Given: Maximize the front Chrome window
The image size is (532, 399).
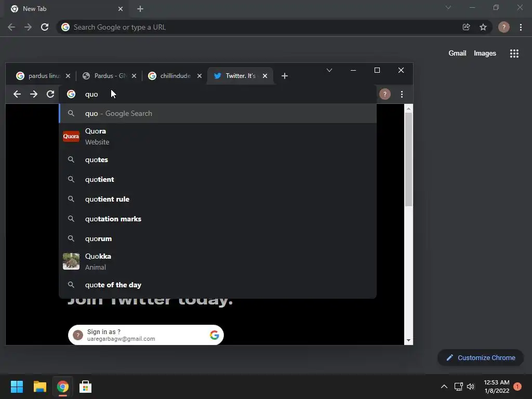Looking at the screenshot, I should point(377,70).
